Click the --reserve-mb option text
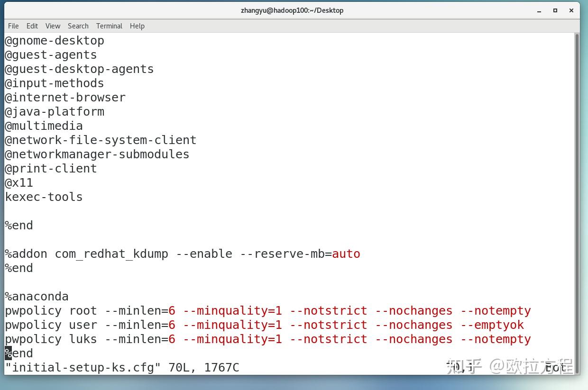Viewport: 588px width, 390px height. point(282,254)
